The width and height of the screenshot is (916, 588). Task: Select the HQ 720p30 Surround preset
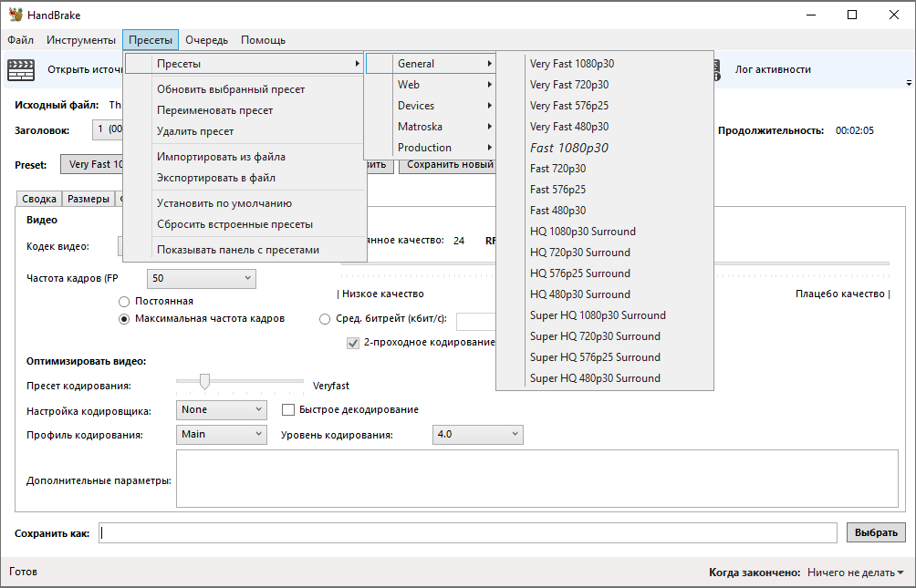point(605,253)
